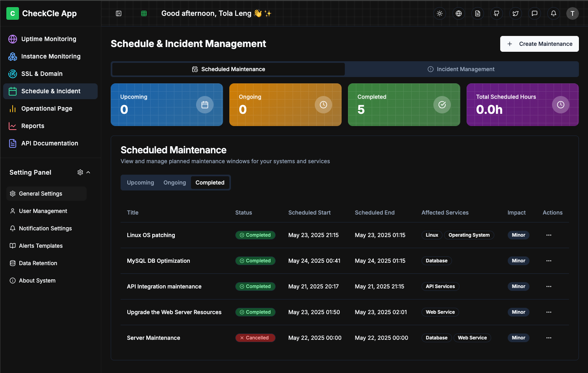
Task: Open the Tola Leng profile avatar
Action: pos(572,13)
